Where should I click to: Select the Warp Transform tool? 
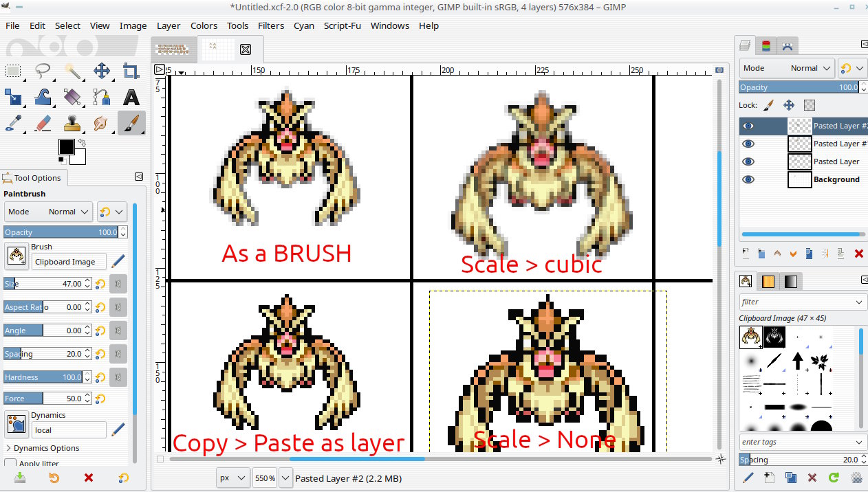[43, 97]
